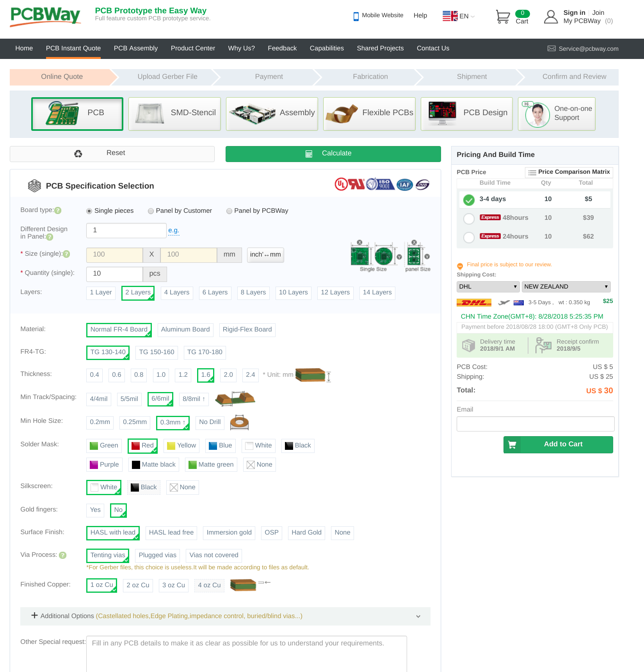Screen dimensions: 644x672
Task: Click the Size help question mark icon
Action: tap(66, 254)
